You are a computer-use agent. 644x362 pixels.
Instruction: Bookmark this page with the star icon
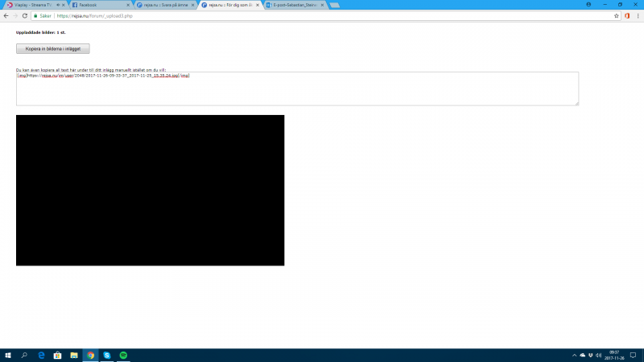616,16
